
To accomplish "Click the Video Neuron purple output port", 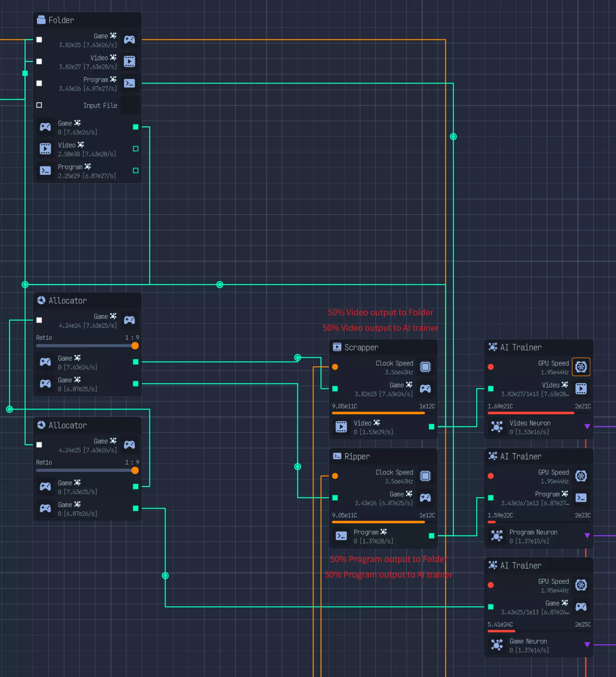I will pos(587,427).
